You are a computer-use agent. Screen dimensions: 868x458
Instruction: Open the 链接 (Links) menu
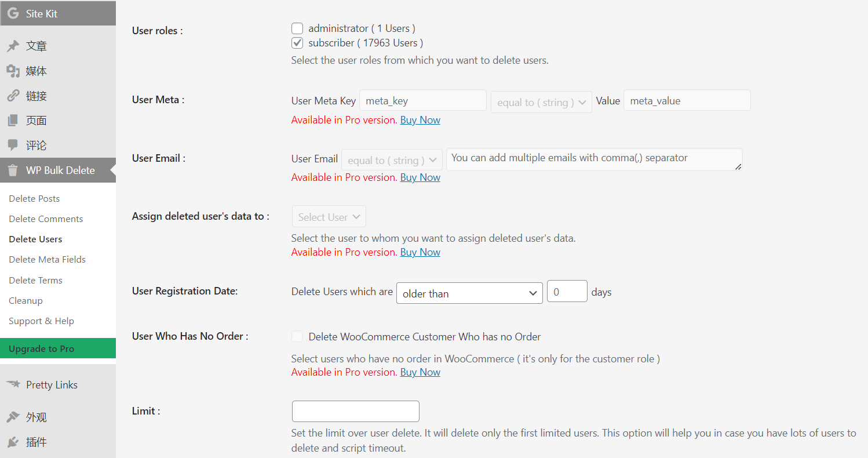point(58,96)
